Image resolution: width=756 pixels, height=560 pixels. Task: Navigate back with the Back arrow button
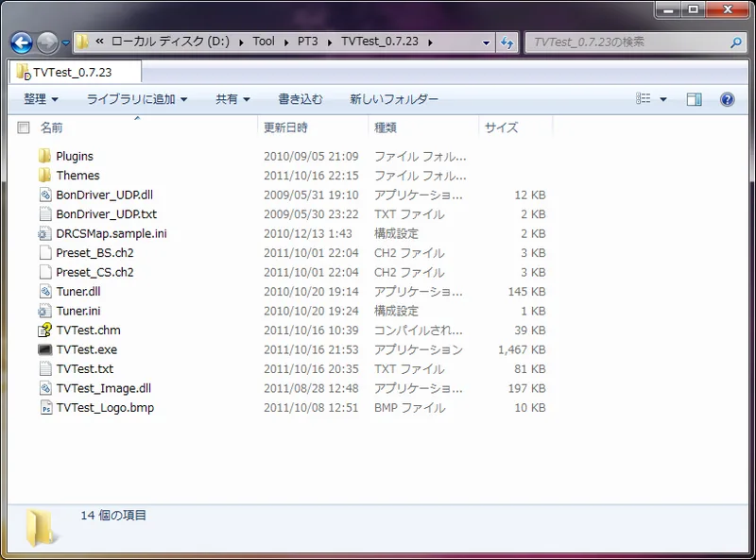[x=21, y=42]
